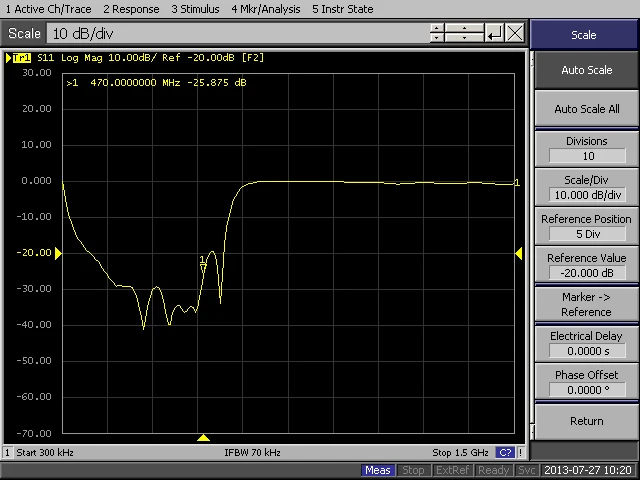Click the lower stepper arrow in entry bar
This screenshot has height=480, width=640.
[x=437, y=38]
